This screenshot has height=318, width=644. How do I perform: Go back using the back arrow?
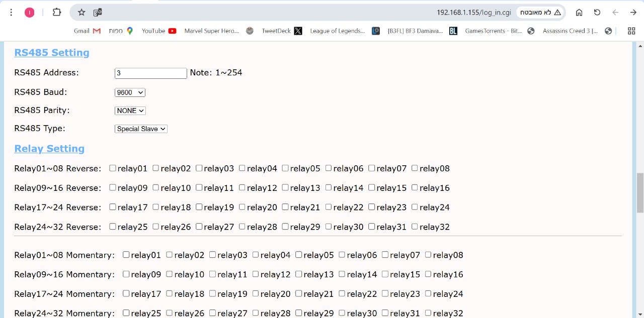(x=633, y=13)
